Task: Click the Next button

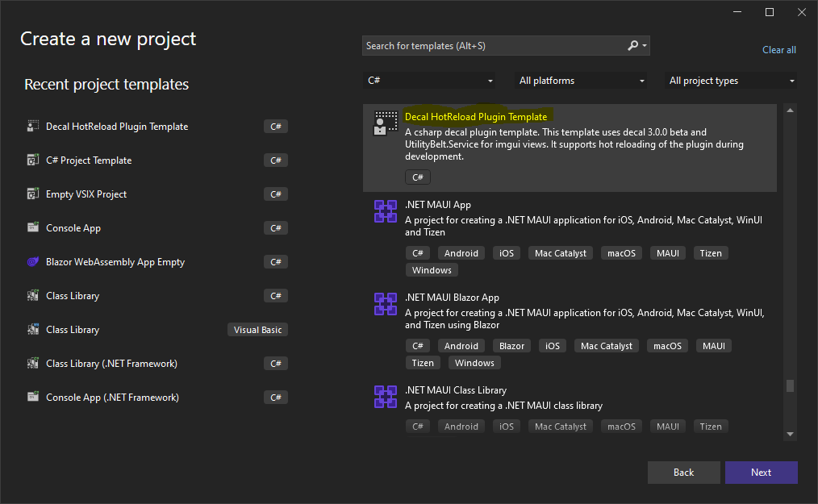Action: (x=762, y=473)
